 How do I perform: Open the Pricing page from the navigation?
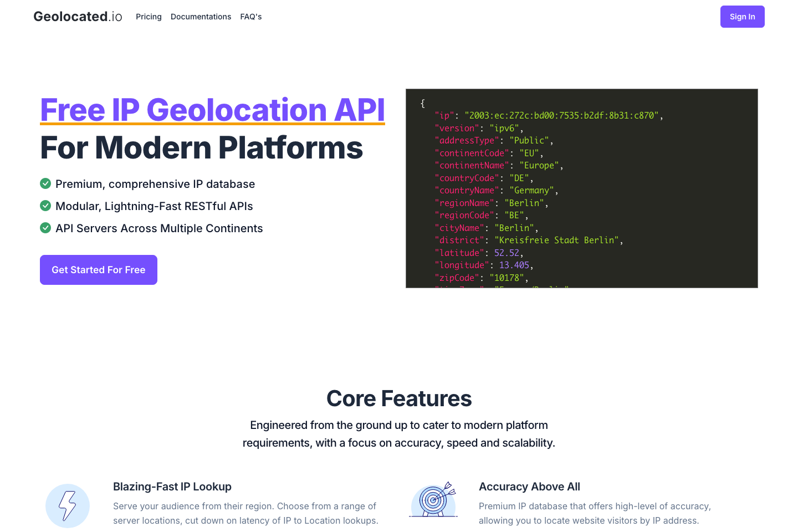(149, 17)
